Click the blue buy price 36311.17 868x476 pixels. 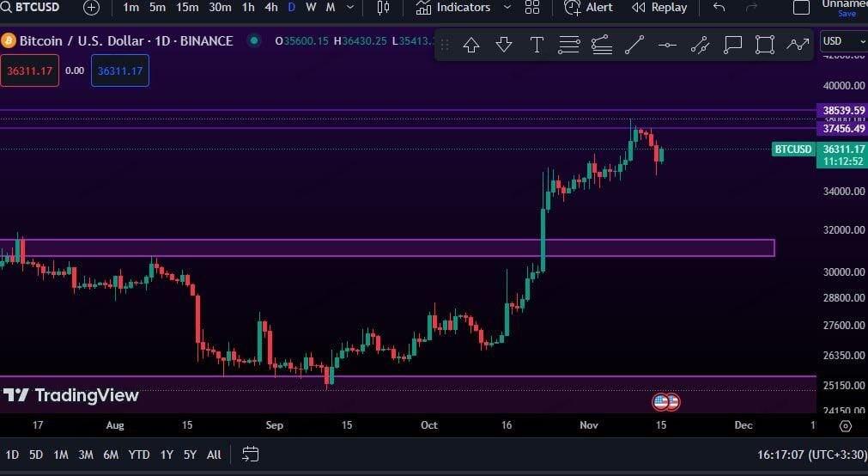pyautogui.click(x=120, y=71)
